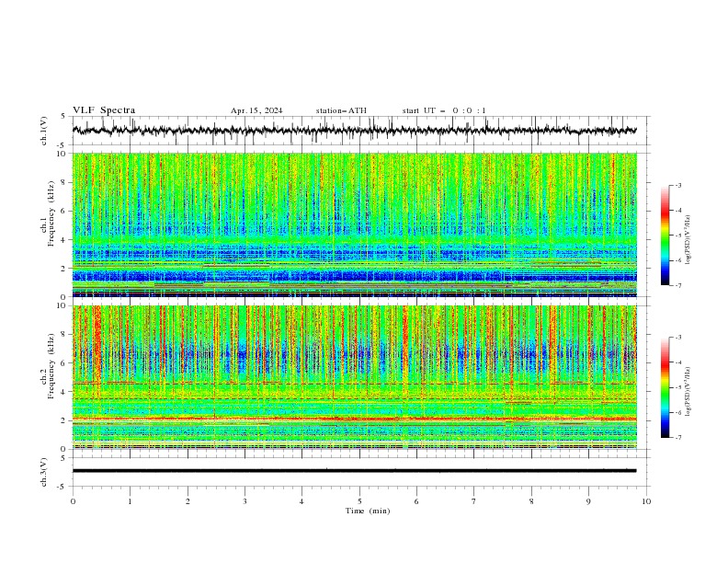Click the lower color bar "log(PSD)(V²/Hz)" label
728x563 pixels.
688,392
